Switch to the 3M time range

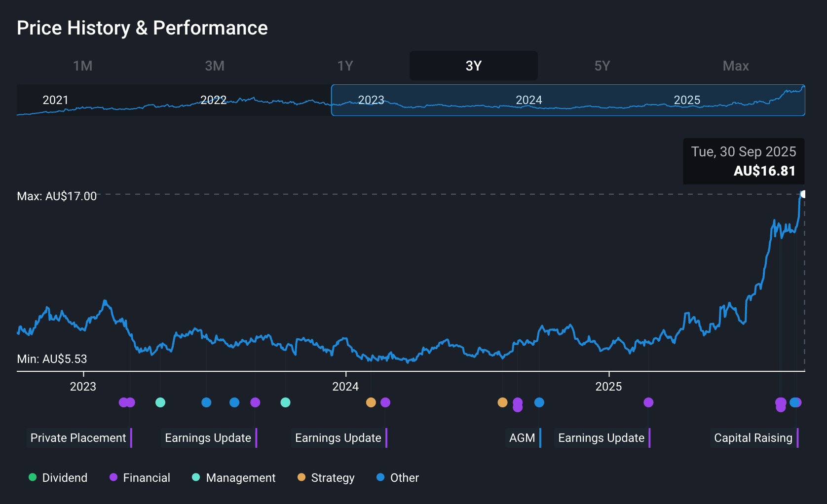pos(215,66)
